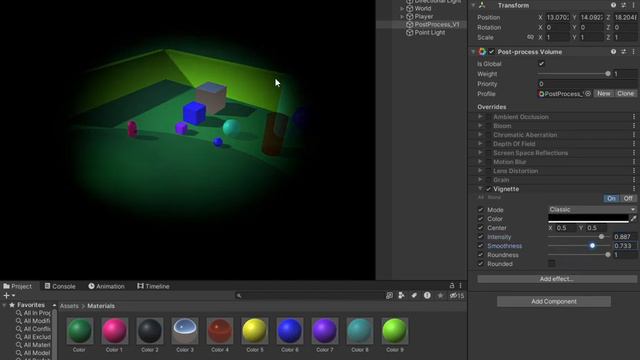
Task: Turn Vignette overrides Off
Action: tap(628, 198)
